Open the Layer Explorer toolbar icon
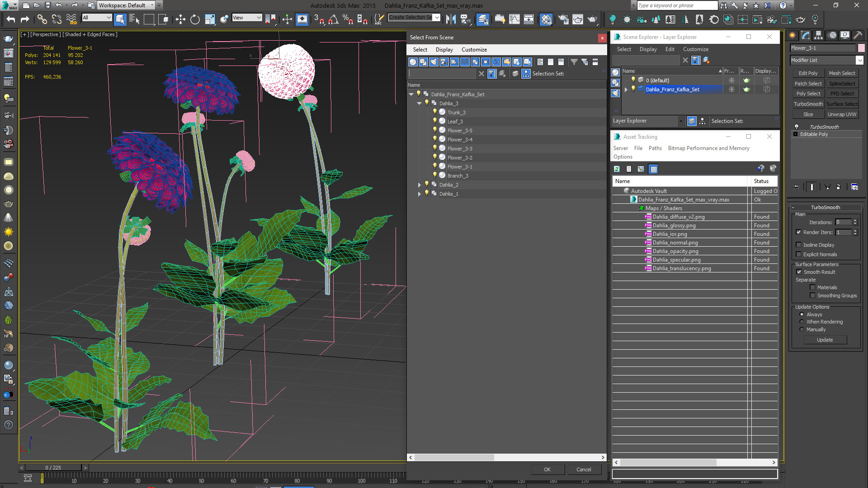This screenshot has width=868, height=488. 483,19
